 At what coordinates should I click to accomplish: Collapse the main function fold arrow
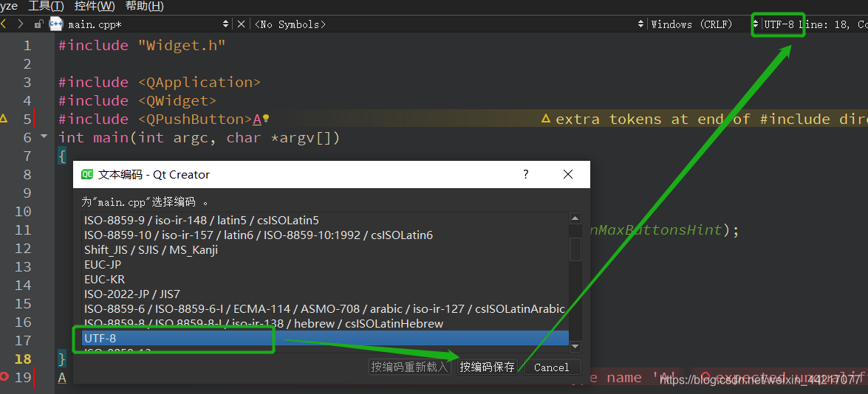(44, 136)
